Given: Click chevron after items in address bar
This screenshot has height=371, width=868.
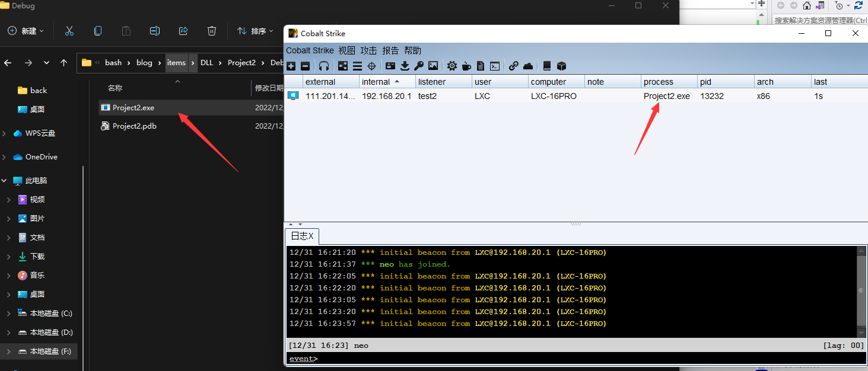Looking at the screenshot, I should point(193,63).
